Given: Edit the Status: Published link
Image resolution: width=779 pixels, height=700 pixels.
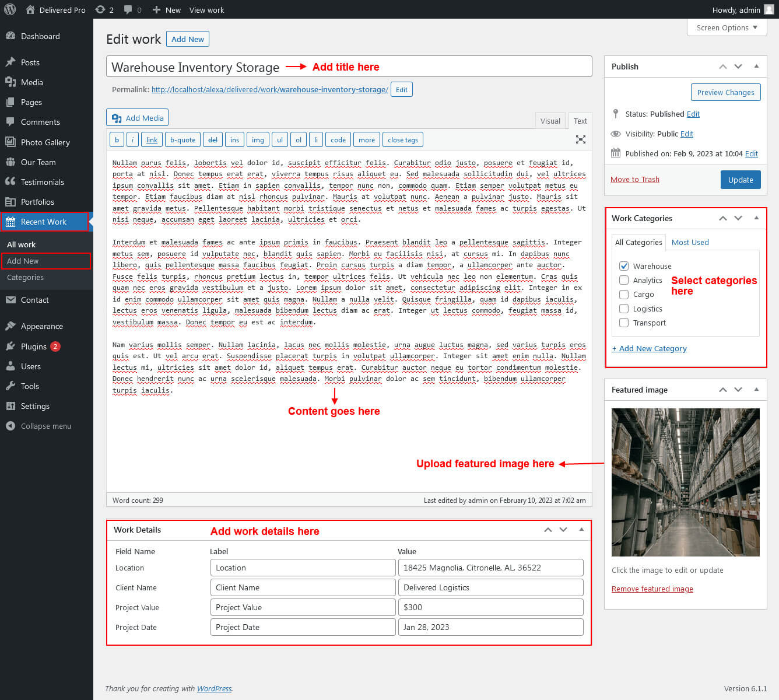Looking at the screenshot, I should point(693,114).
